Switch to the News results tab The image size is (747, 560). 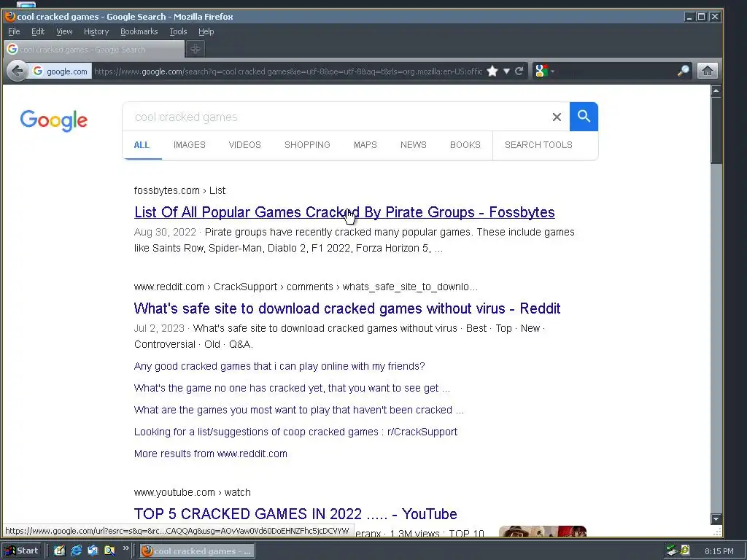[x=414, y=145]
